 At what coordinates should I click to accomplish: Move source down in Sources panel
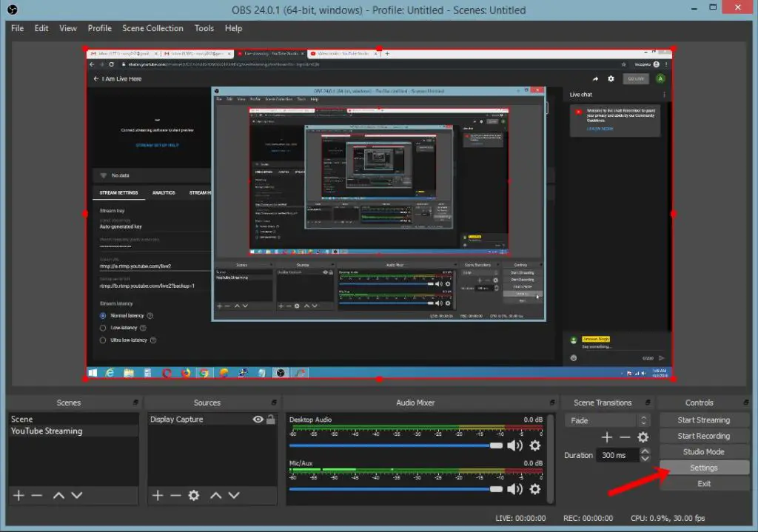tap(234, 495)
